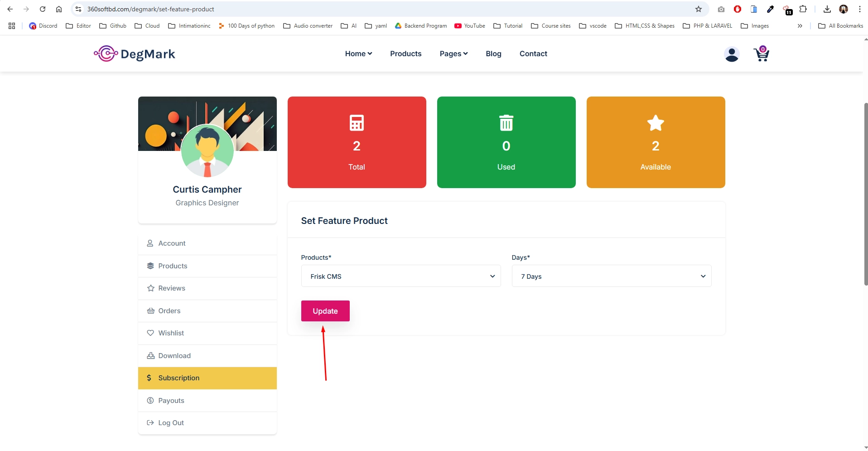The width and height of the screenshot is (868, 451).
Task: Open Reviews in sidebar
Action: (x=207, y=288)
